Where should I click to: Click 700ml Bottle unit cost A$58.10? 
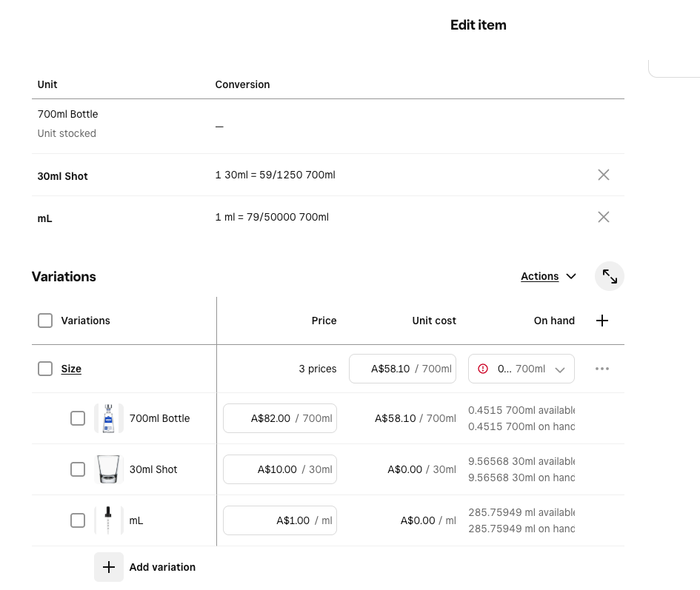pos(415,418)
